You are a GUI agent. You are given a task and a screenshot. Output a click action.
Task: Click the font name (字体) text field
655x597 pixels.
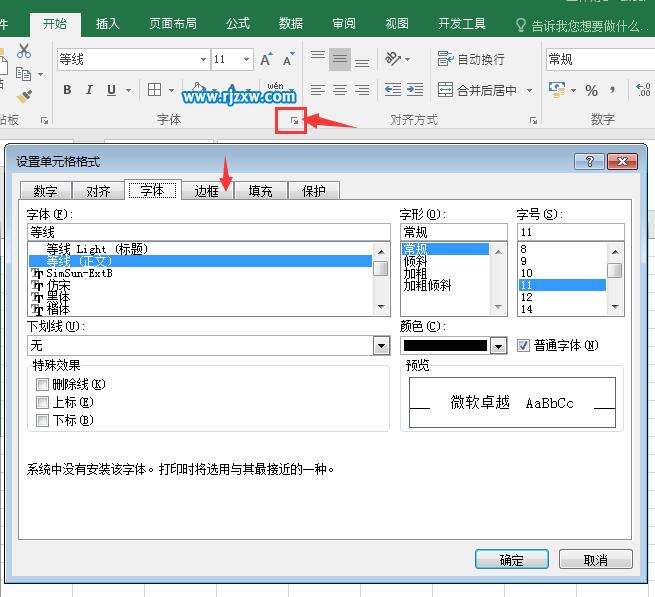pyautogui.click(x=208, y=232)
